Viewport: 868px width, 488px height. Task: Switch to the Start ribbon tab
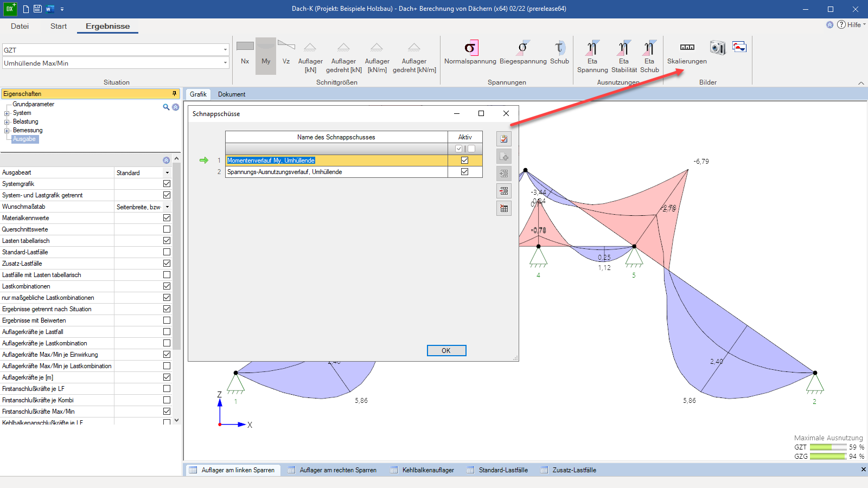[x=59, y=26]
